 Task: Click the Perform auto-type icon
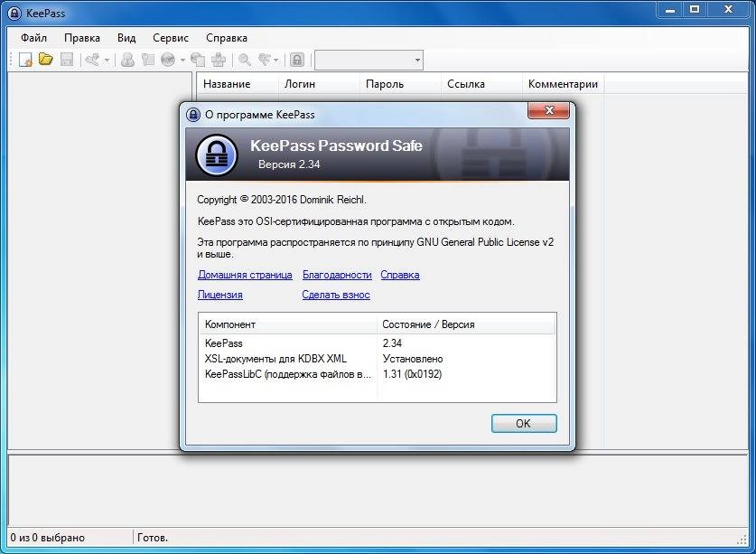click(x=219, y=60)
